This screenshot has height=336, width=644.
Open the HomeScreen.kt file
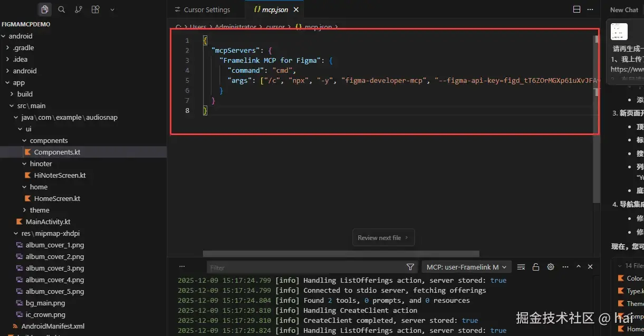tap(57, 198)
